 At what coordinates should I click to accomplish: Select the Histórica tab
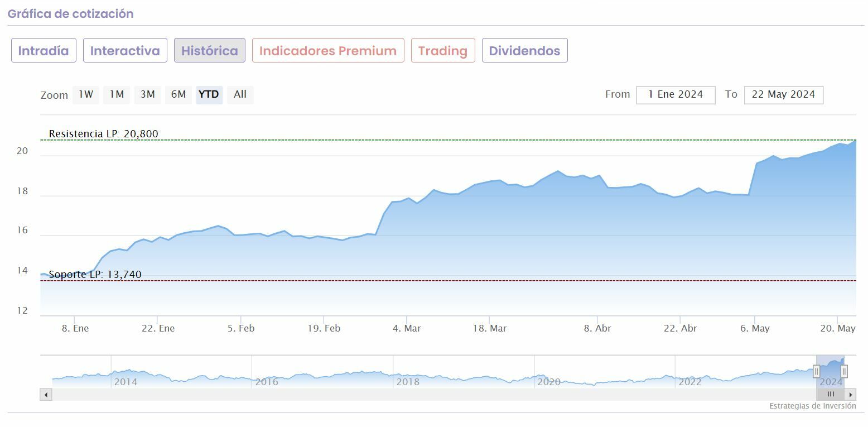(209, 51)
